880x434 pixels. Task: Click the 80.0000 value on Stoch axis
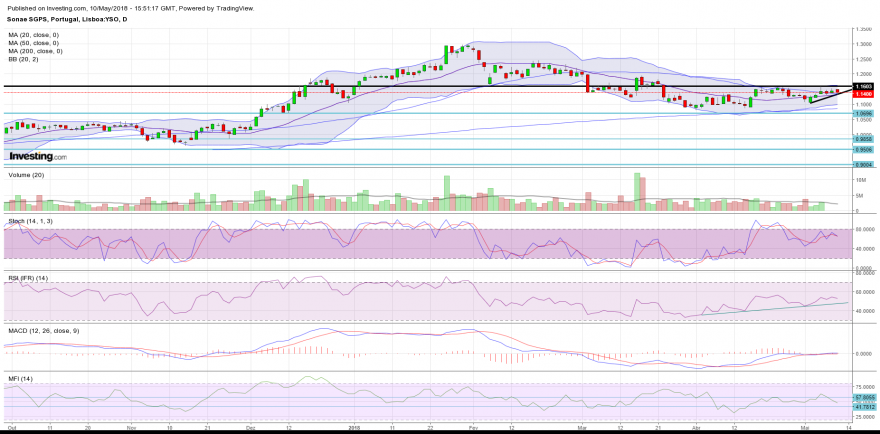pyautogui.click(x=864, y=230)
